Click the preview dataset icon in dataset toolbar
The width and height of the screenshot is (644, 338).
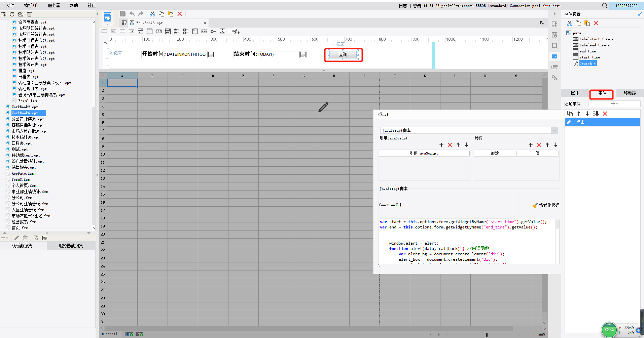36,238
